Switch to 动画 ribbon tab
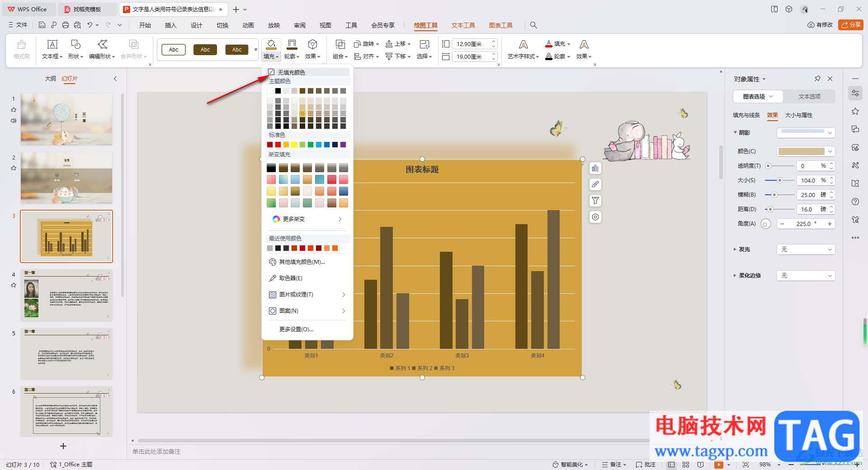This screenshot has height=470, width=868. point(248,25)
